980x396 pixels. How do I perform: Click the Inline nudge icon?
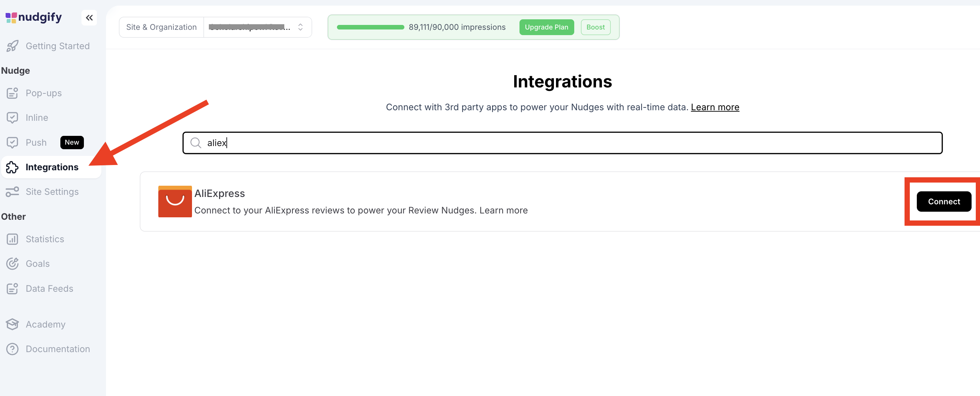click(12, 118)
